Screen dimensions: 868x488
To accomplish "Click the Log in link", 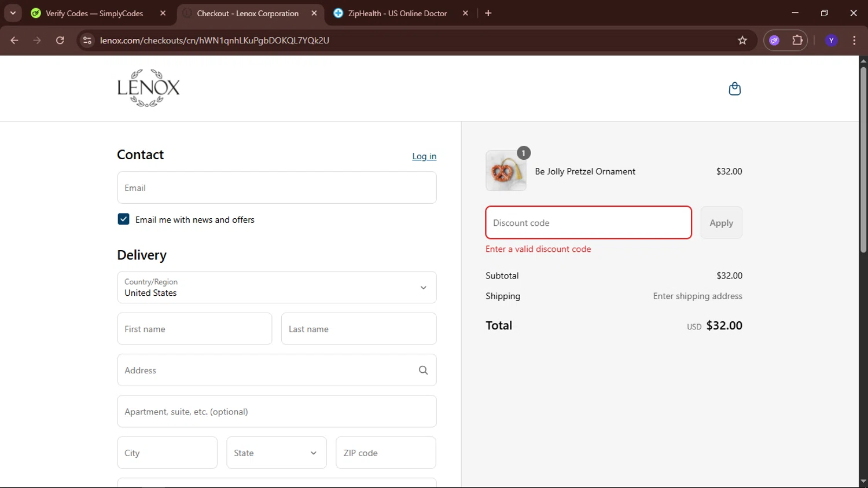I will [424, 156].
